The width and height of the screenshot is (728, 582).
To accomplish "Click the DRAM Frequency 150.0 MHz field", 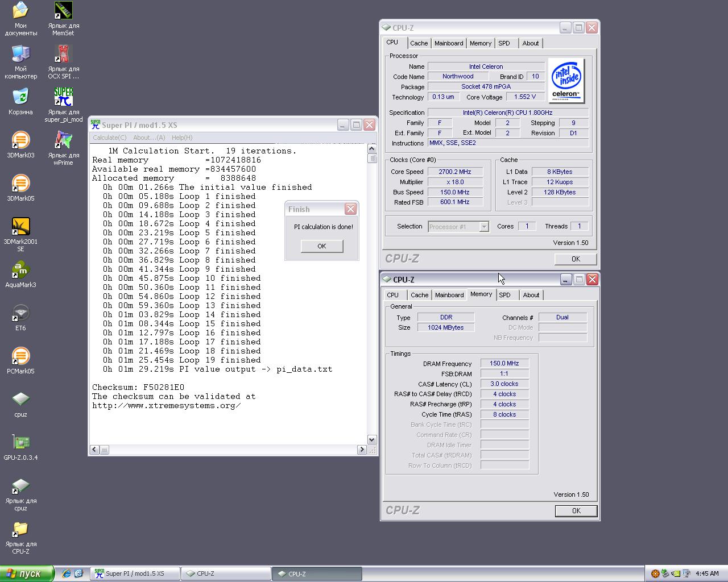I will (x=504, y=363).
